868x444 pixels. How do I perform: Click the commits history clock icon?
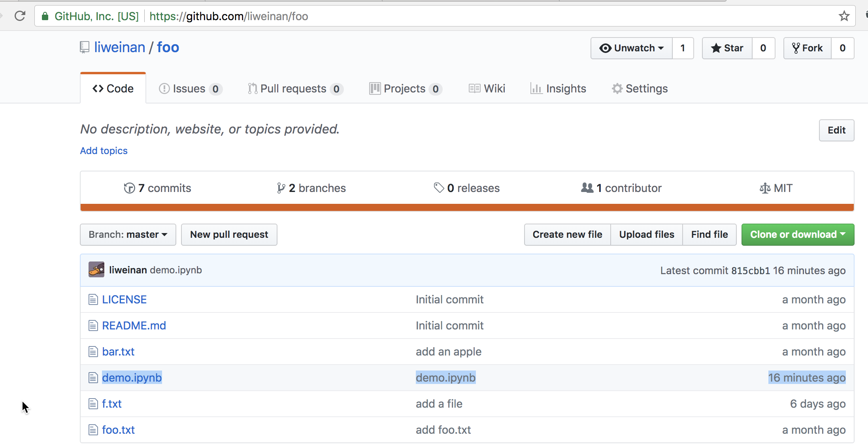pos(129,188)
